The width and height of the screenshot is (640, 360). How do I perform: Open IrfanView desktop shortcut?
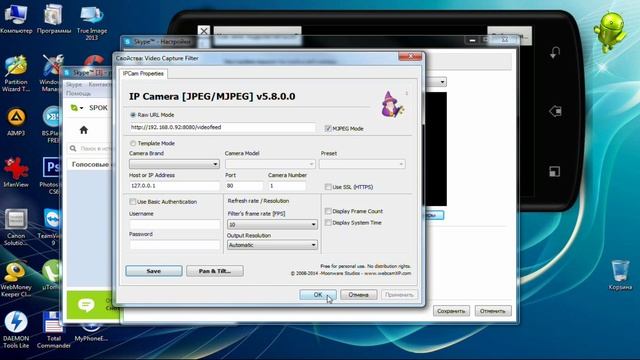[16, 172]
